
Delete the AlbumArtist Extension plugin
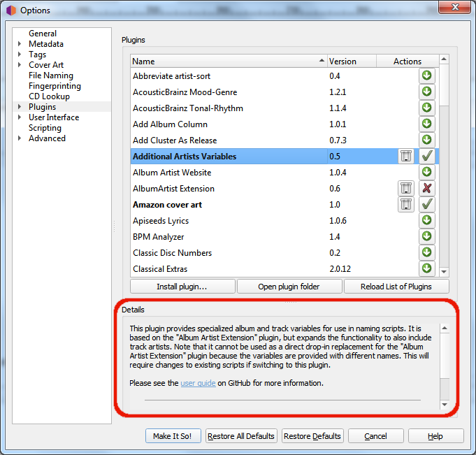coord(406,189)
